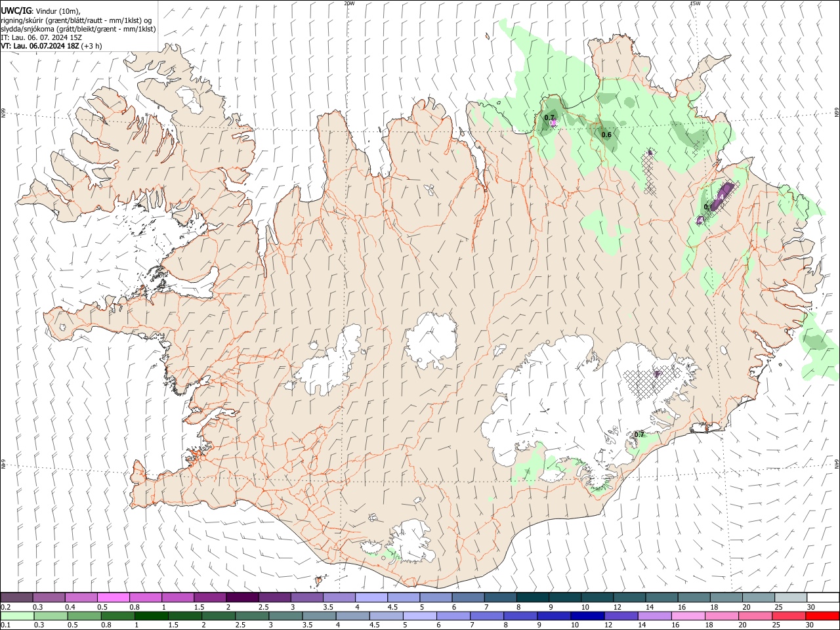Pick the dark teal upper swatch labeled 8

(x=532, y=597)
